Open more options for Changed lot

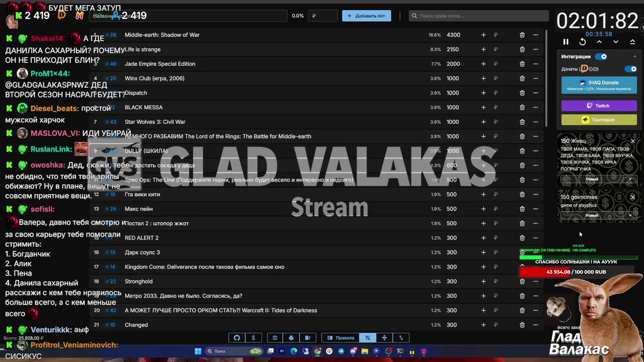point(535,325)
